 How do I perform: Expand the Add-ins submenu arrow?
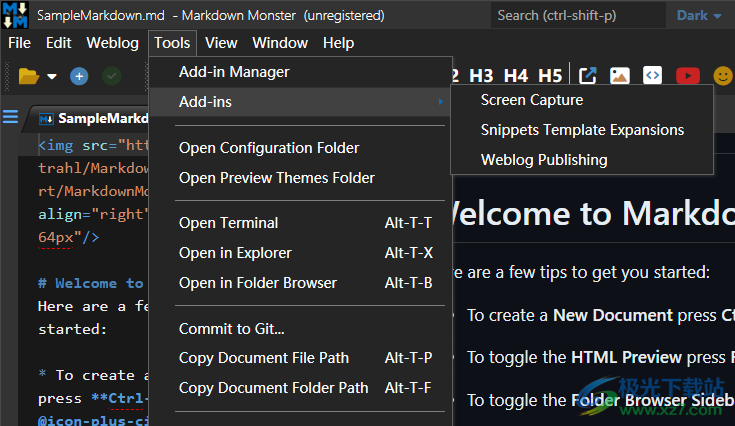440,101
